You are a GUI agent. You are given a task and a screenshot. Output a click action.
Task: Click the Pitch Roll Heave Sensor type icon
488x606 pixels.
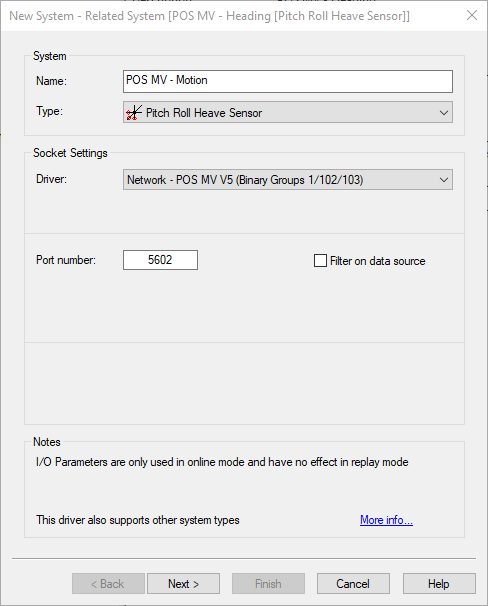tap(134, 113)
